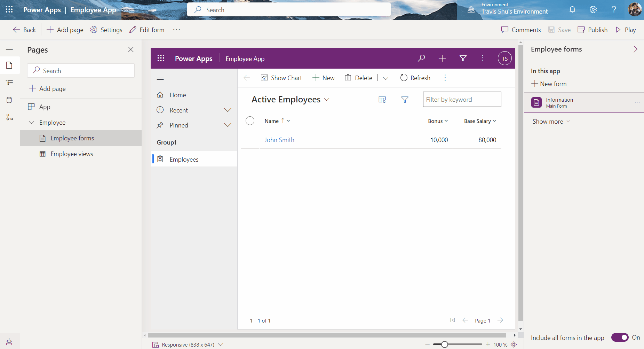
Task: Open the Automation panel icon
Action: tap(9, 117)
